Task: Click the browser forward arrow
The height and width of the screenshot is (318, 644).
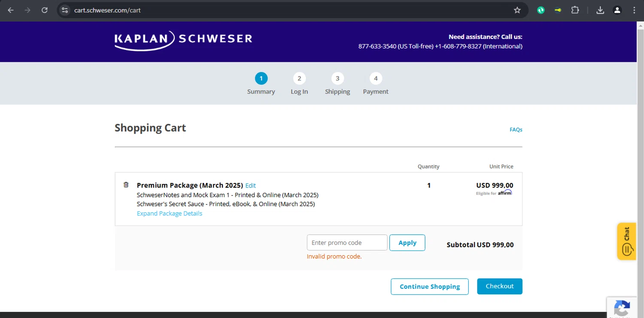Action: (27, 10)
